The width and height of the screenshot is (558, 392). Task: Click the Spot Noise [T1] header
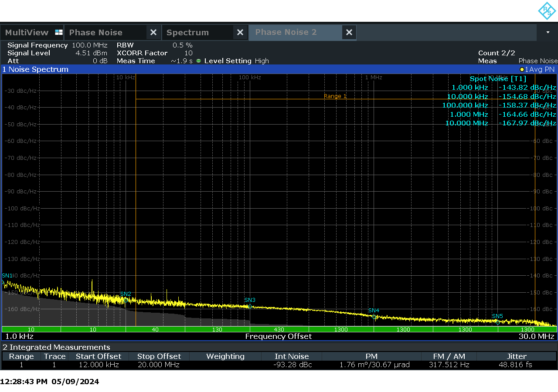point(498,79)
